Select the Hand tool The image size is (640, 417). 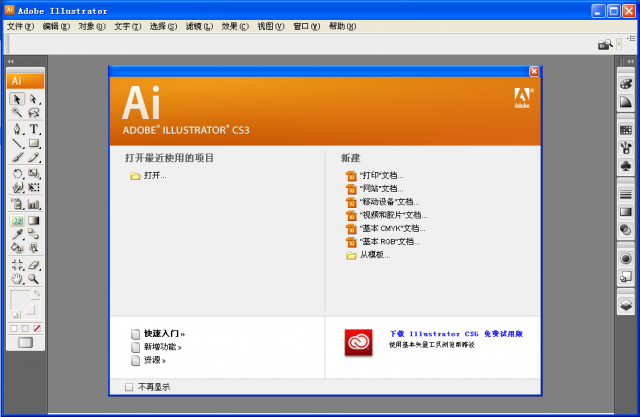tap(17, 279)
